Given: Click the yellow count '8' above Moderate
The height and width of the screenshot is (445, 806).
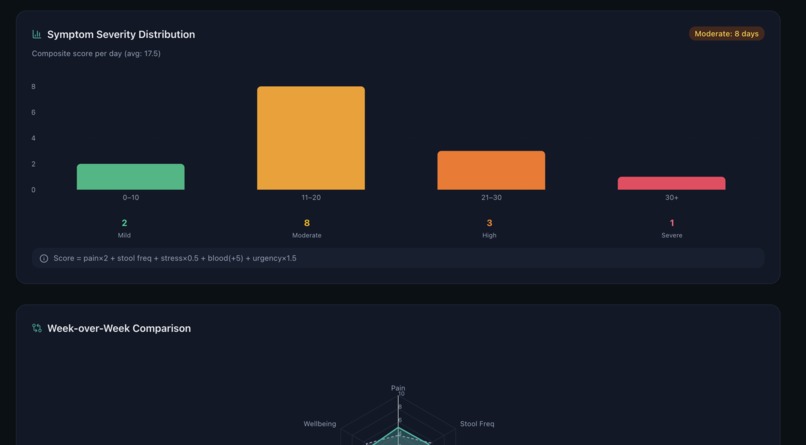Looking at the screenshot, I should click(307, 223).
